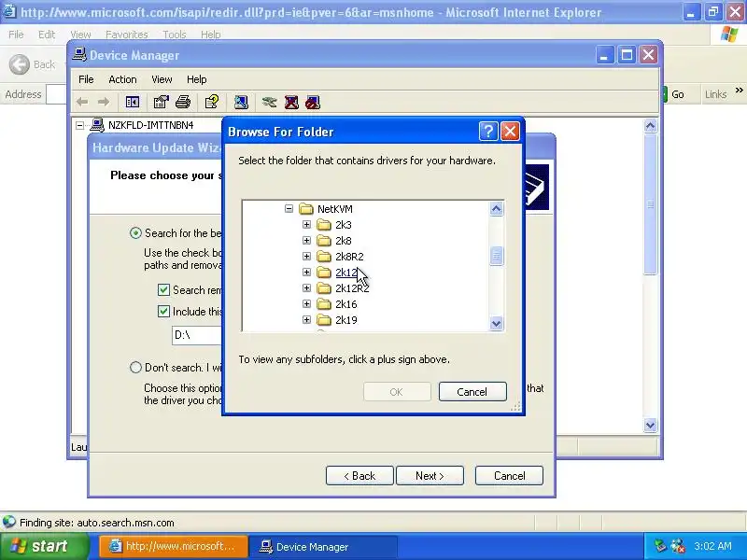
Task: Toggle the 'Include this location' checkbox
Action: pyautogui.click(x=163, y=312)
